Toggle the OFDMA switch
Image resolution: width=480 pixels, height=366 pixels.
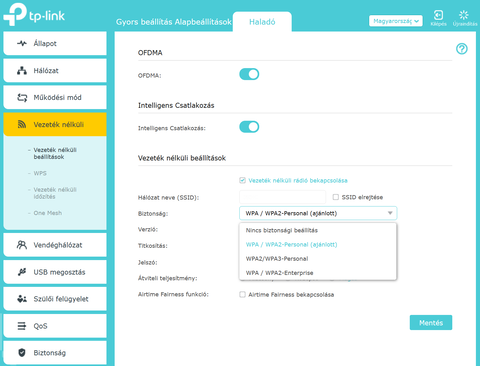tap(249, 74)
